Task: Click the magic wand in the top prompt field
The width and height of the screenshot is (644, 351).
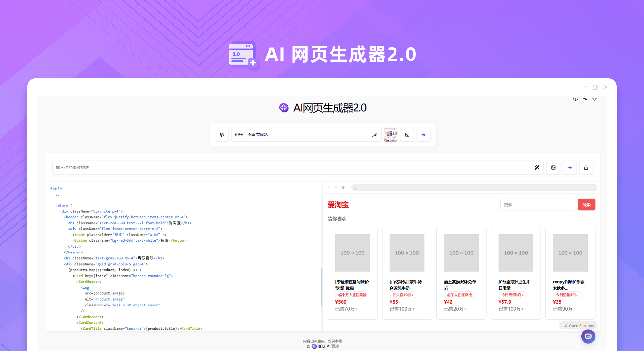Action: [x=374, y=135]
